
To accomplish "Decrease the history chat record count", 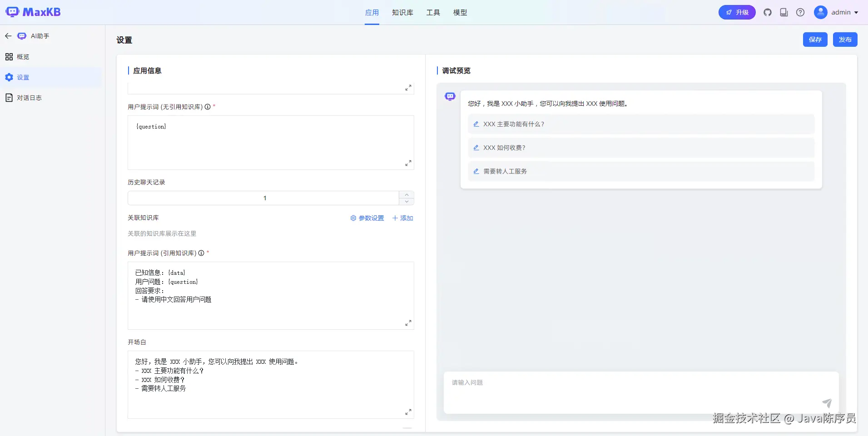I will [407, 202].
